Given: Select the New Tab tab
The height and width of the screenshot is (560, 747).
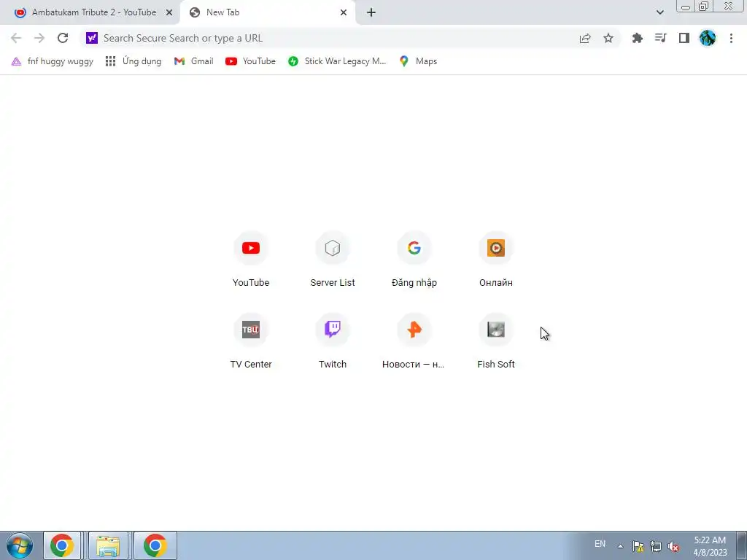Looking at the screenshot, I should (x=267, y=12).
